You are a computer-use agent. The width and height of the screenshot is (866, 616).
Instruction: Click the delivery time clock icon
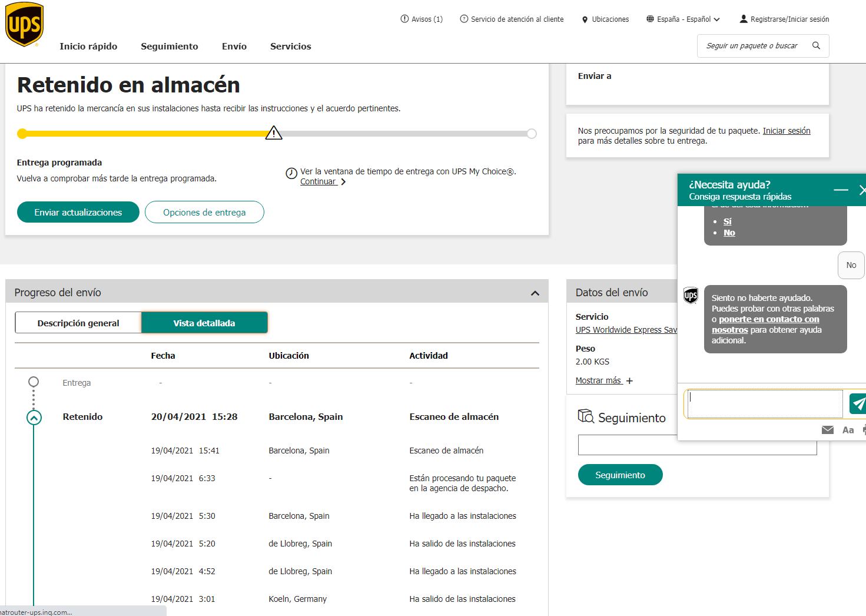[291, 173]
